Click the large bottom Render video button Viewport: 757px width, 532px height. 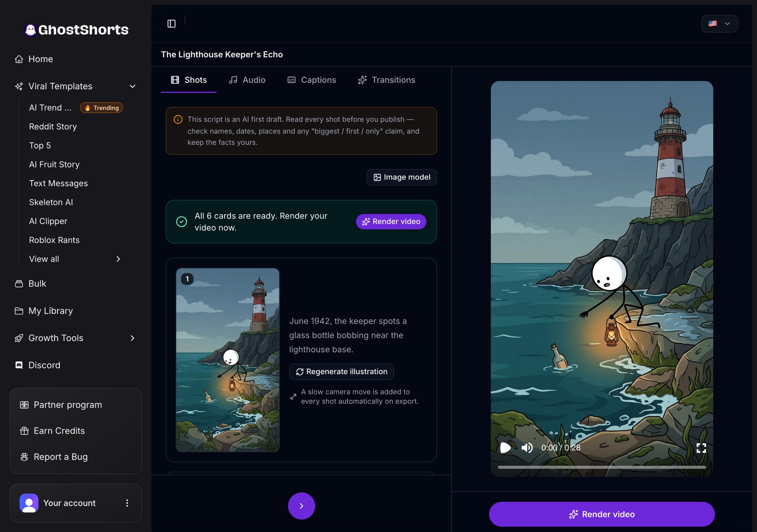pos(602,514)
